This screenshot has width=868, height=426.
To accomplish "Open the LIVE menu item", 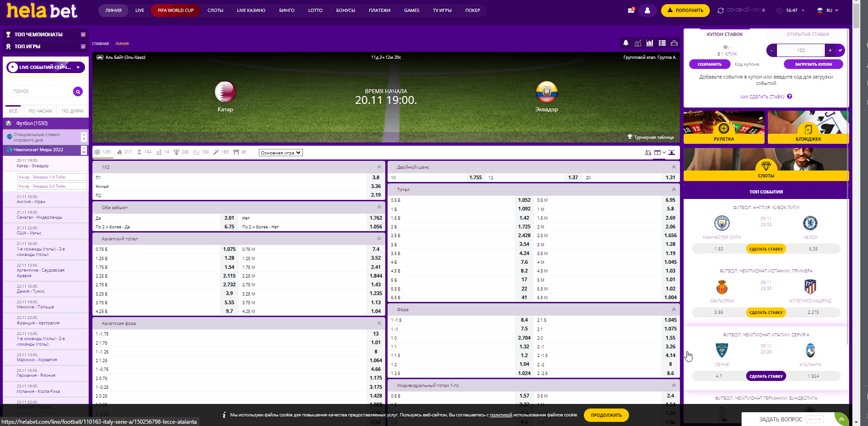I will click(140, 10).
